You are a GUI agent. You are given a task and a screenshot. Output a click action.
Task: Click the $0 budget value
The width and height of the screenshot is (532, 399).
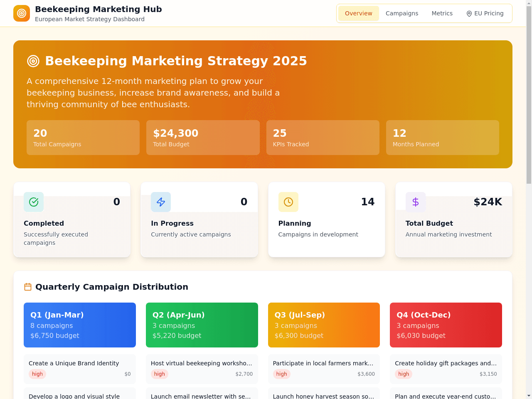[128, 374]
